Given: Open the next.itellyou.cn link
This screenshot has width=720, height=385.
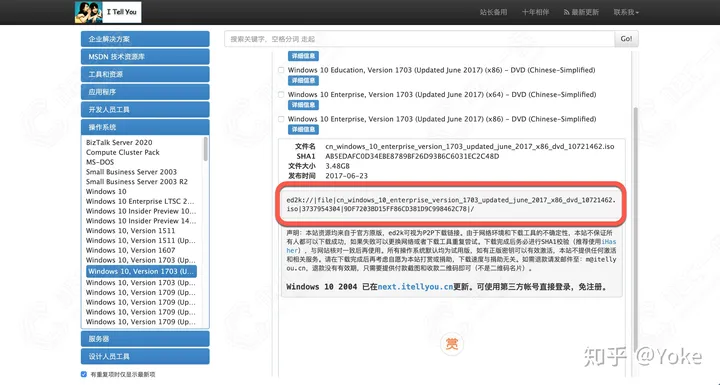Looking at the screenshot, I should [415, 287].
